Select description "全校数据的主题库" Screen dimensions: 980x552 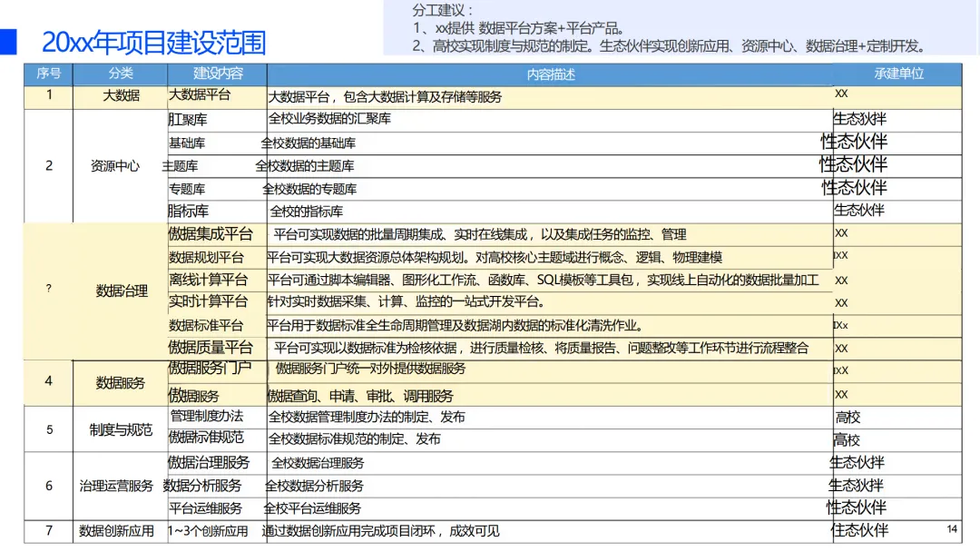coord(304,166)
